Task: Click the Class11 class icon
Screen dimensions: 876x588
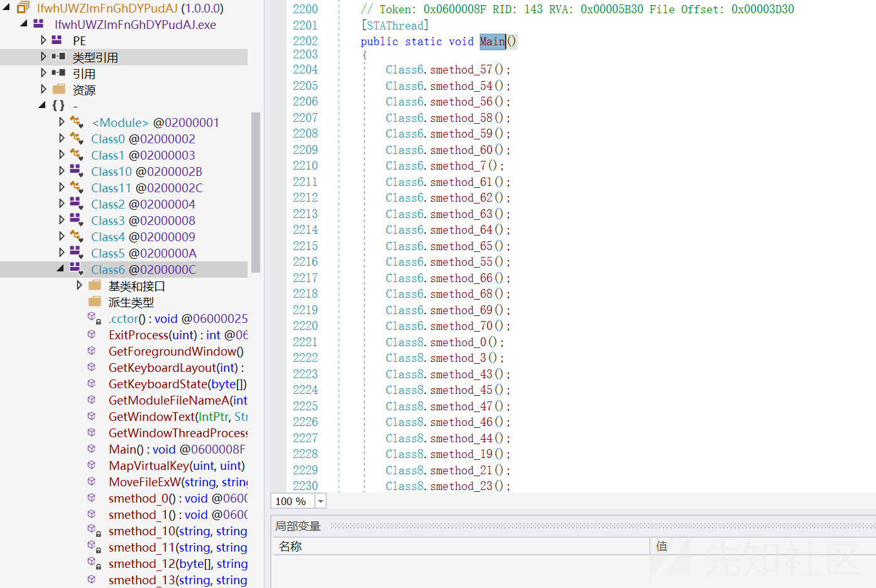Action: tap(77, 187)
